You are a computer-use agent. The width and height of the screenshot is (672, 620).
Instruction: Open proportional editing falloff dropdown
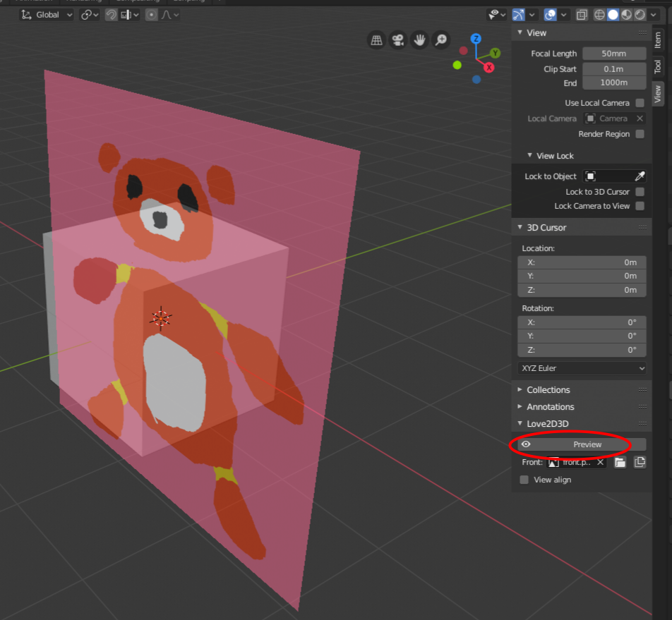pos(169,15)
